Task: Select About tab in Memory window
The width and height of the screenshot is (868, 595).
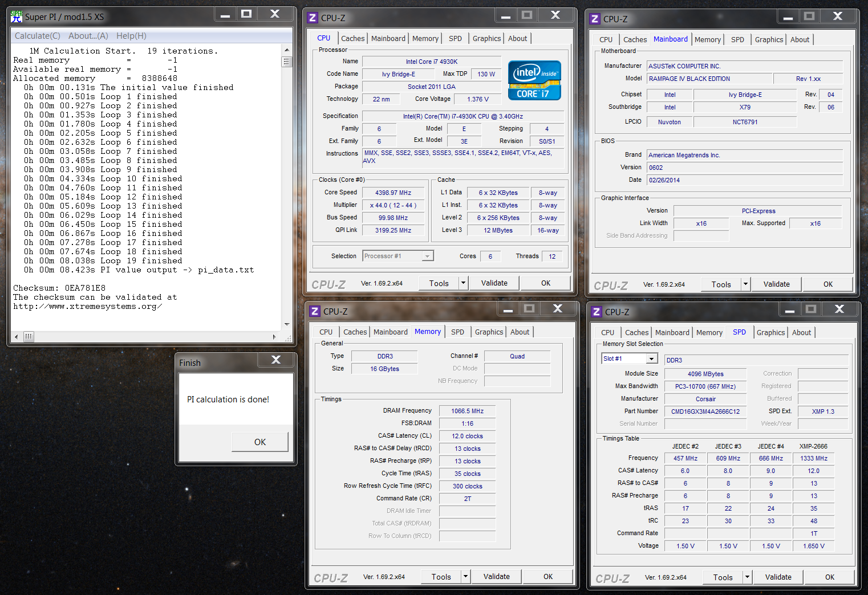Action: coord(520,332)
